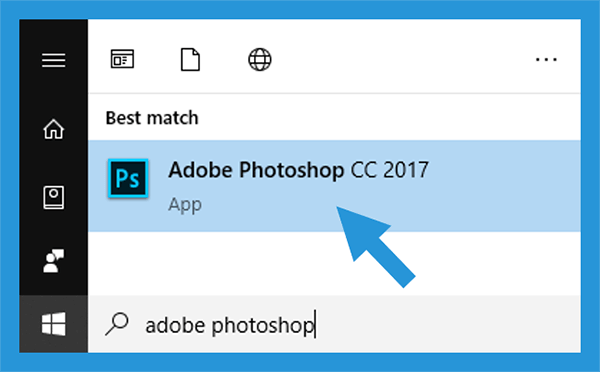
Task: Open the three-dot more options menu
Action: click(x=546, y=59)
